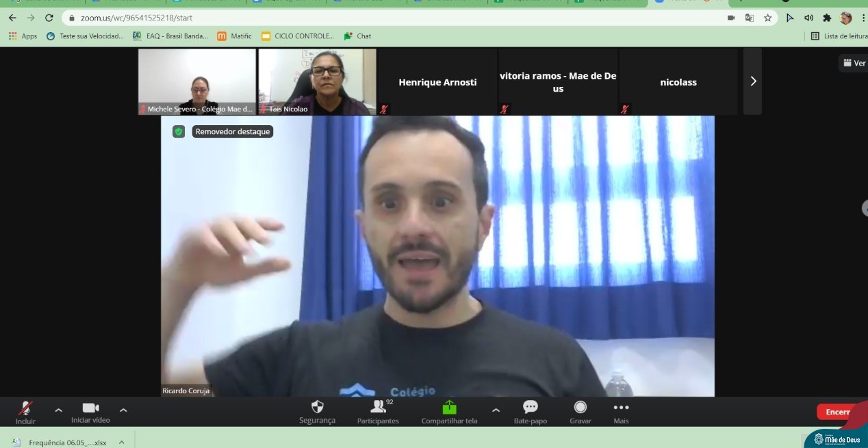This screenshot has height=448, width=868.
Task: Show next participants with the right arrow
Action: click(753, 81)
